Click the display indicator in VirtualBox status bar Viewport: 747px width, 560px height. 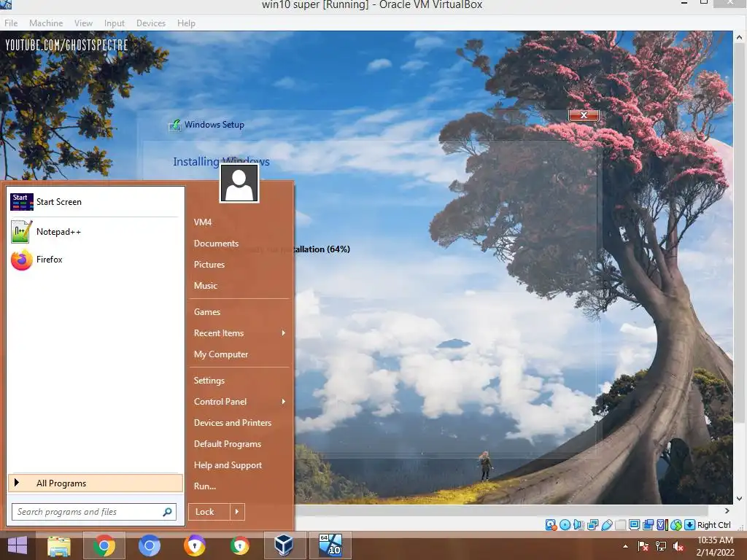(x=634, y=525)
